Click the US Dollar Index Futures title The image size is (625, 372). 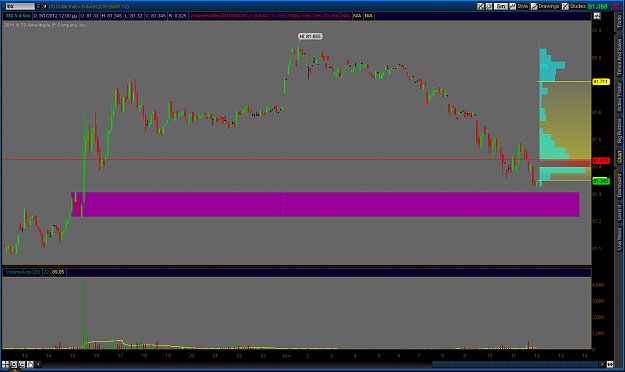point(88,6)
